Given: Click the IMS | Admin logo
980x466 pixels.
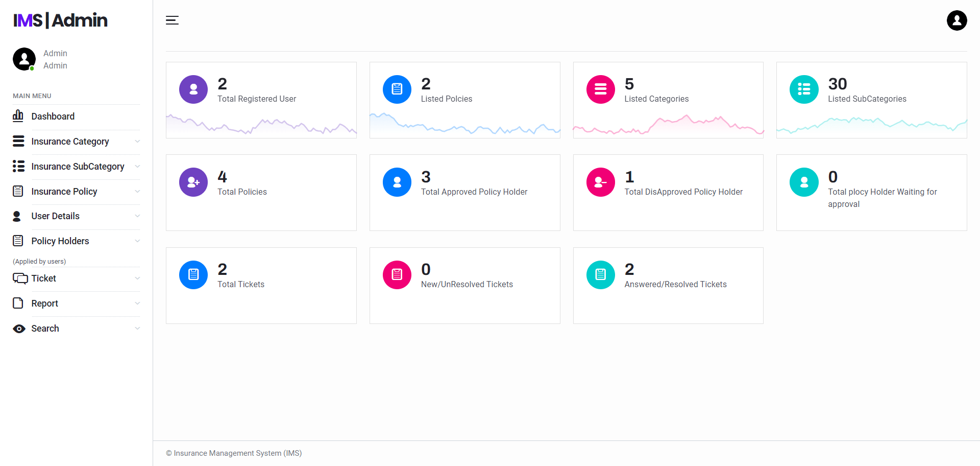Looking at the screenshot, I should tap(60, 20).
